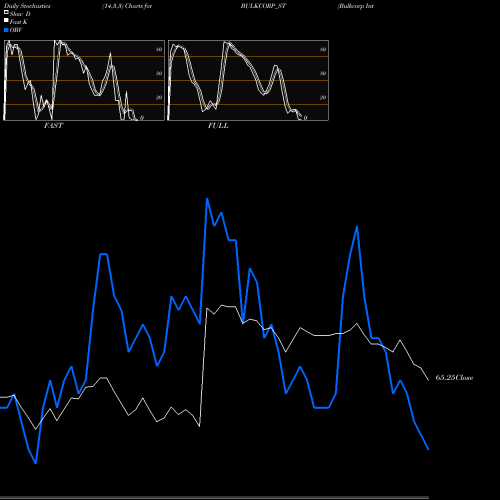Click the '(Bulkcorp Int' company name text
Image resolution: width=500 pixels, height=500 pixels.
pyautogui.click(x=355, y=6)
